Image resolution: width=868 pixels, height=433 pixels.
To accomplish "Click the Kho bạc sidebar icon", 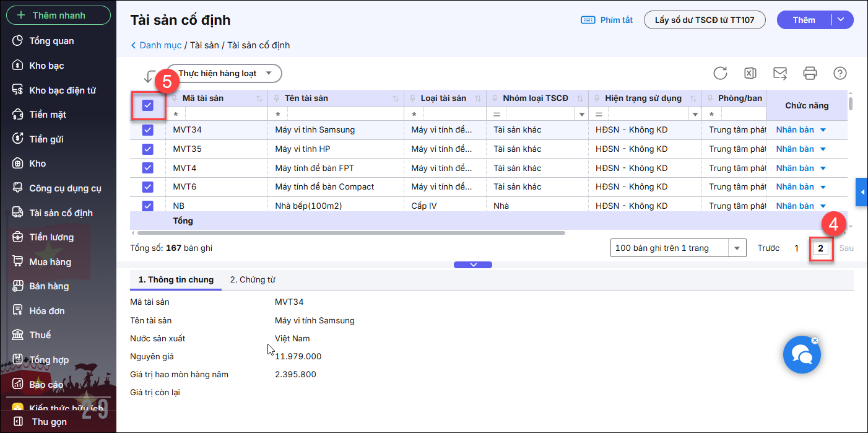I will 18,66.
